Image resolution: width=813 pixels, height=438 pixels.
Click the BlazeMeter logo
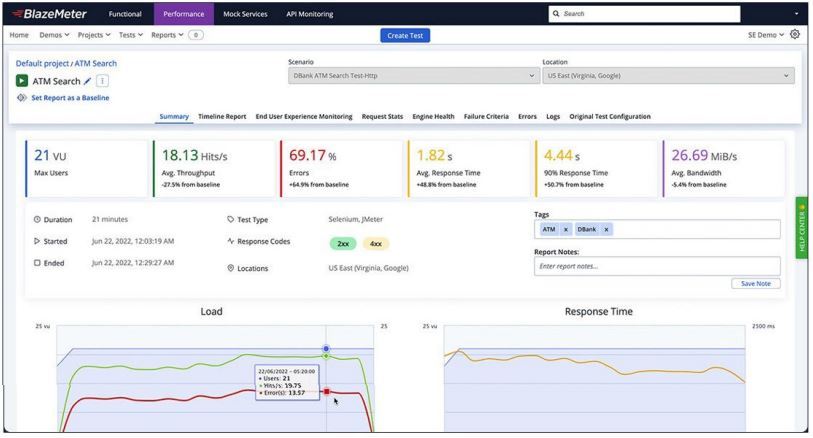click(x=49, y=14)
